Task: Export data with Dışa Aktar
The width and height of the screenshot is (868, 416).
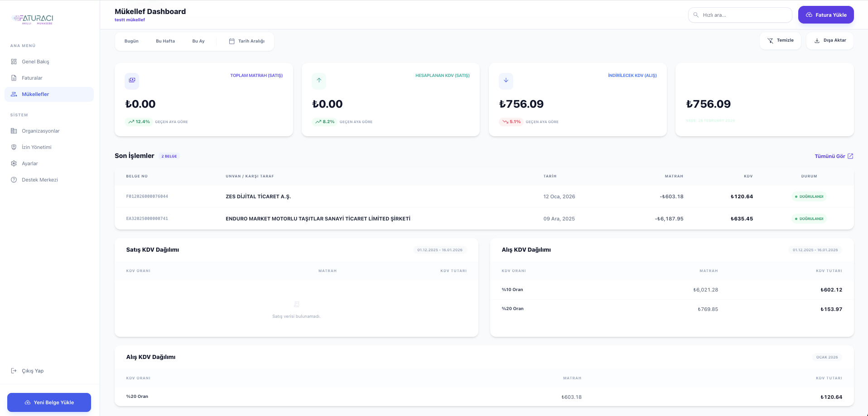Action: (830, 41)
